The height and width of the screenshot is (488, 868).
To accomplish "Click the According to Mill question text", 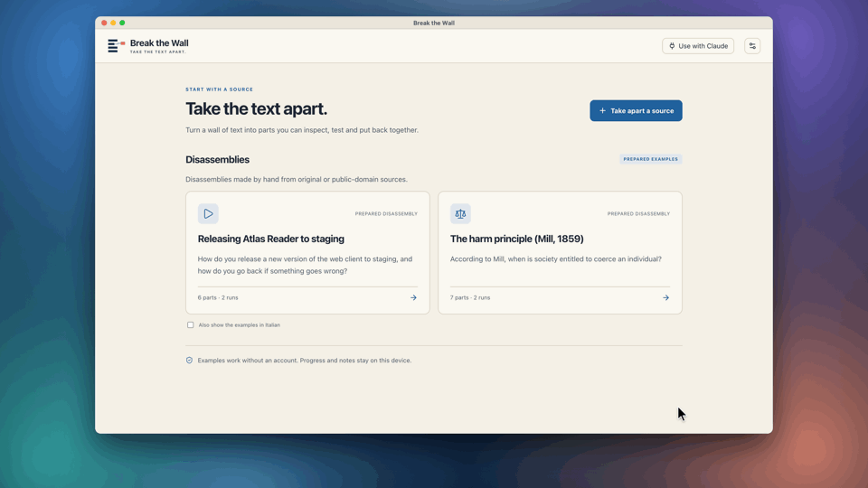I will 556,259.
